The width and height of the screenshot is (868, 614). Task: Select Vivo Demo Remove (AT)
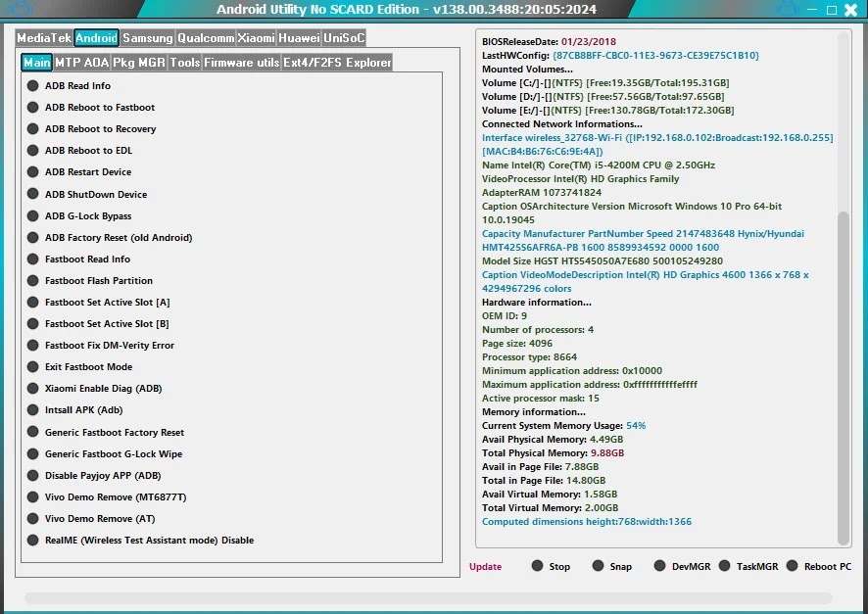pos(33,518)
